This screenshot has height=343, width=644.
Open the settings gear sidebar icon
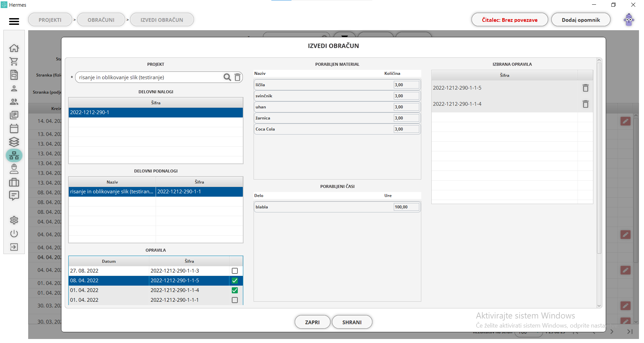click(14, 220)
